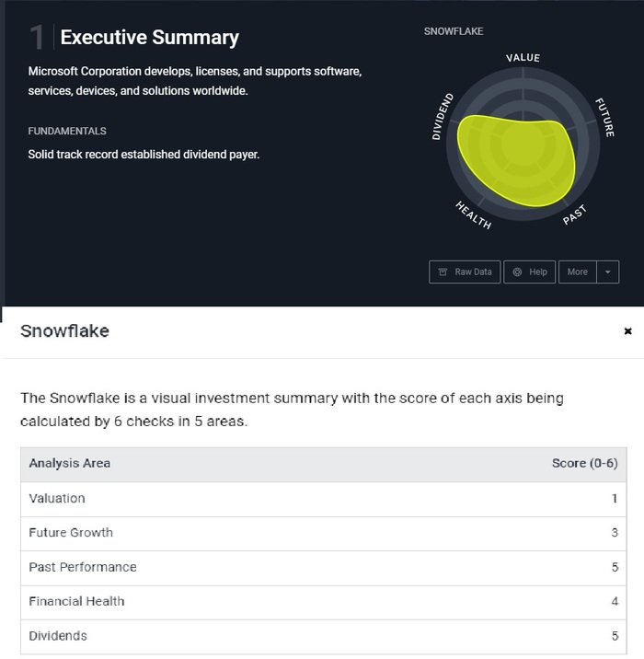Click the Valuation row in score table

pos(323,499)
